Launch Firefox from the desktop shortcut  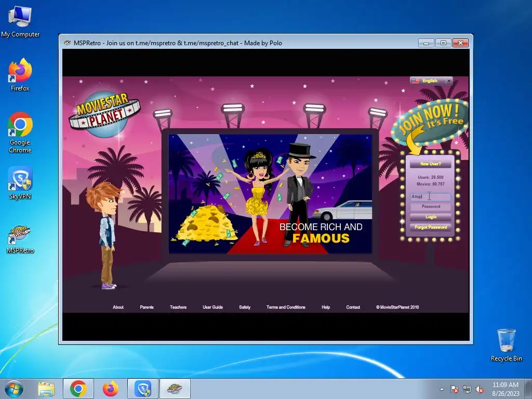point(20,75)
